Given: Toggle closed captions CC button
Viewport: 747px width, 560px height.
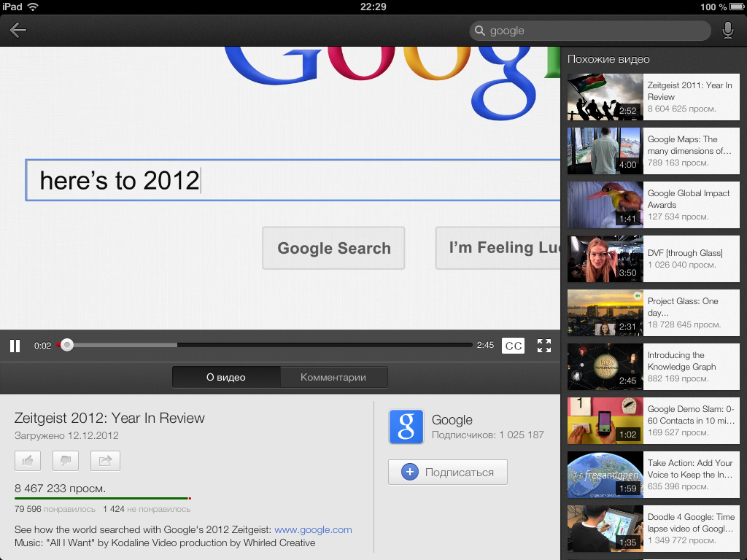Looking at the screenshot, I should (x=513, y=346).
